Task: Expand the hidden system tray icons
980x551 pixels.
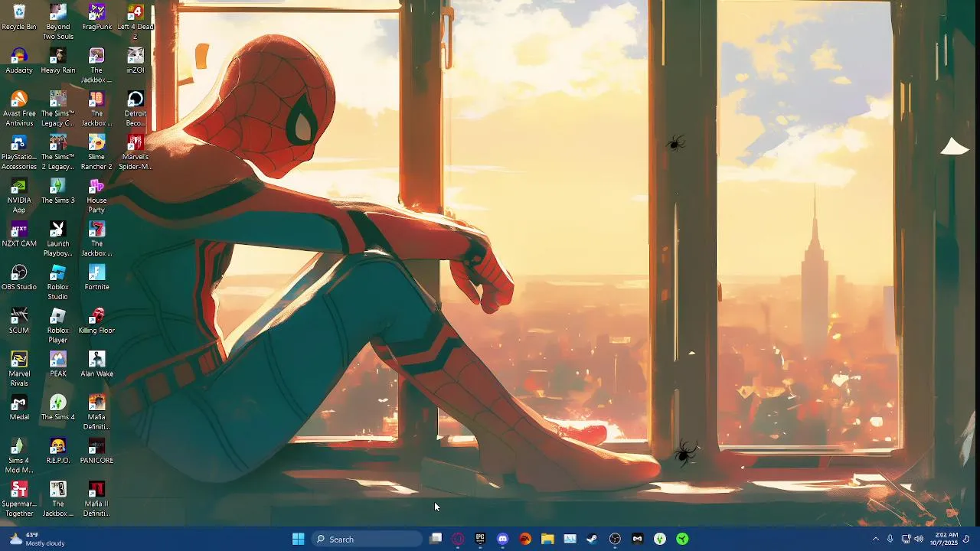Action: pos(876,539)
